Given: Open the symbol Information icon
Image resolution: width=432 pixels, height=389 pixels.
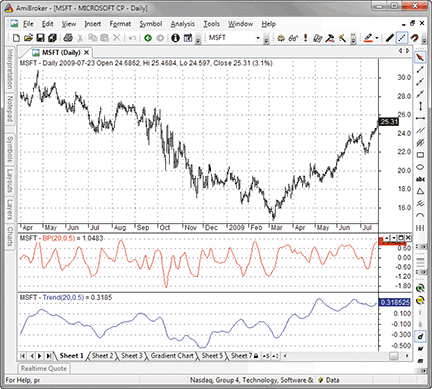Looking at the screenshot, I should pos(175,38).
